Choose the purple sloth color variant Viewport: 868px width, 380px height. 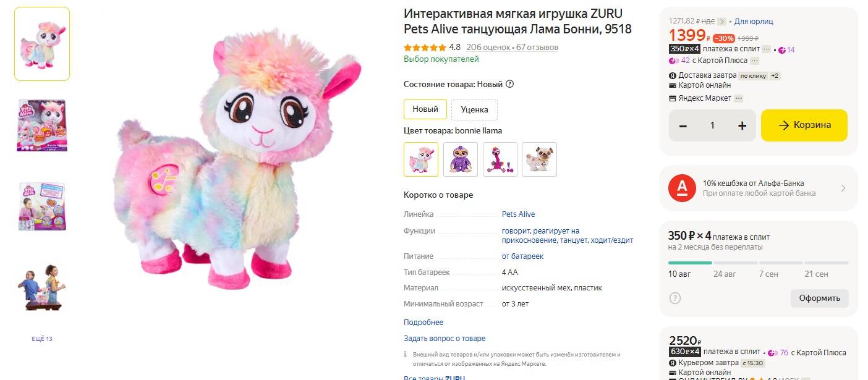(x=461, y=159)
